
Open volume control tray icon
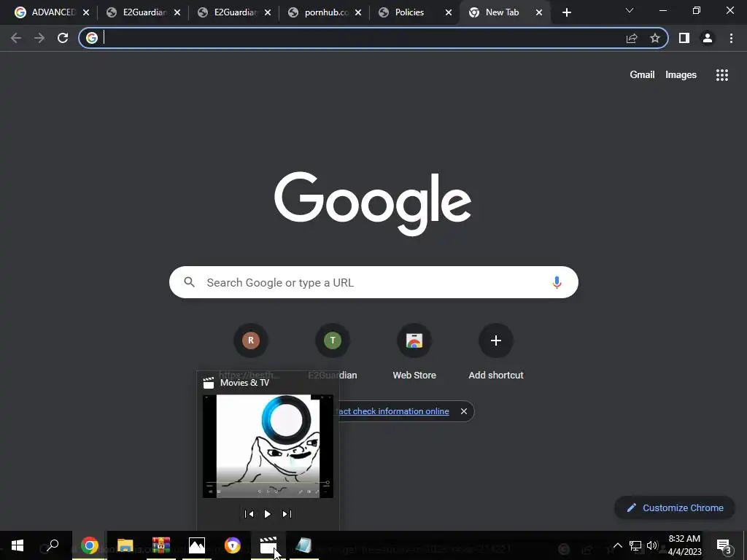tap(651, 545)
